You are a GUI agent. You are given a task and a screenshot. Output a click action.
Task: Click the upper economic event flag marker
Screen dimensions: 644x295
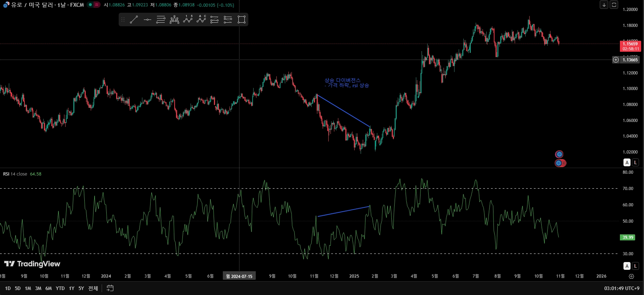click(559, 154)
